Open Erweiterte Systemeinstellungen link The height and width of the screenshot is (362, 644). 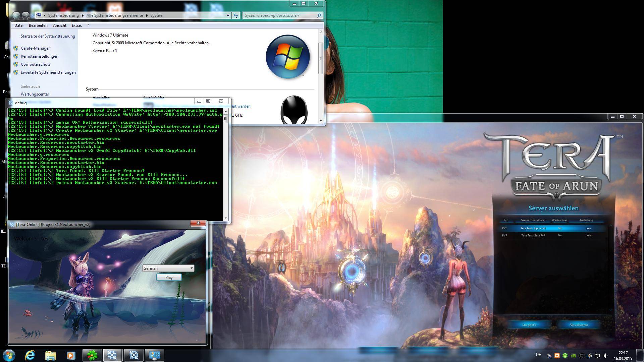click(48, 72)
